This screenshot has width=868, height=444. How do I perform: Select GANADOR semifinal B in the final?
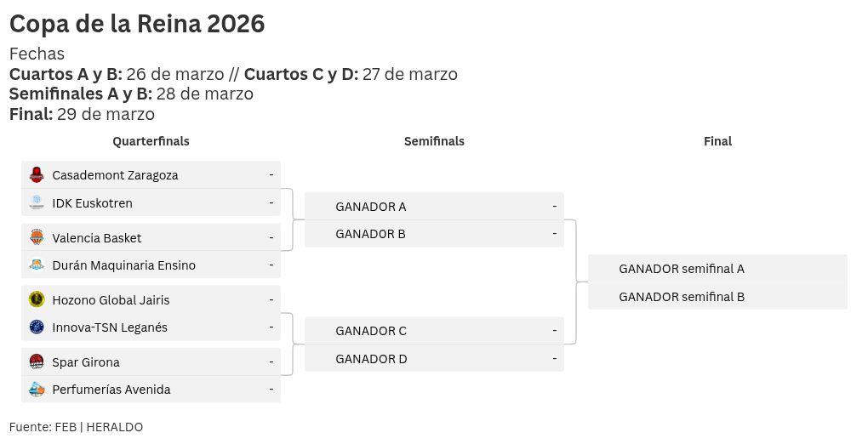(x=681, y=297)
